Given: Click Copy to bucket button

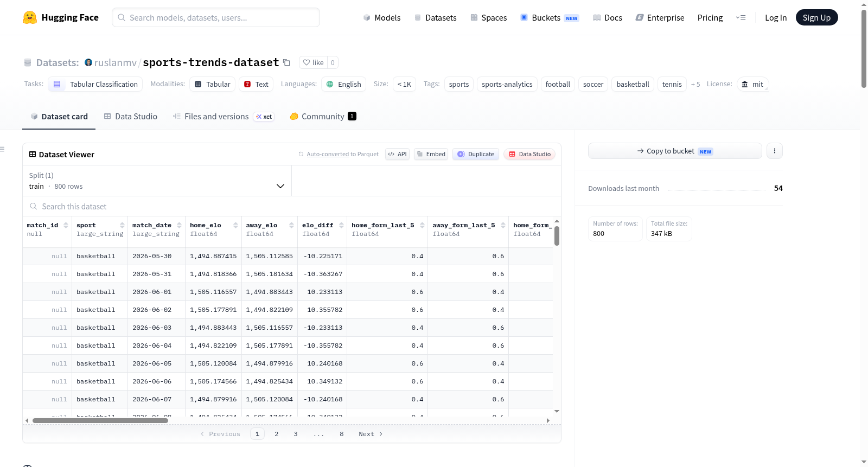Looking at the screenshot, I should tap(675, 151).
